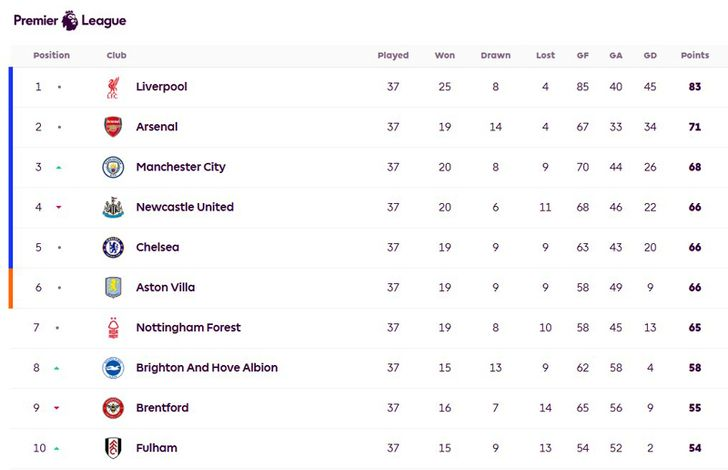Screen dimensions: 728x470
Task: Click the Played column header
Action: pos(393,55)
